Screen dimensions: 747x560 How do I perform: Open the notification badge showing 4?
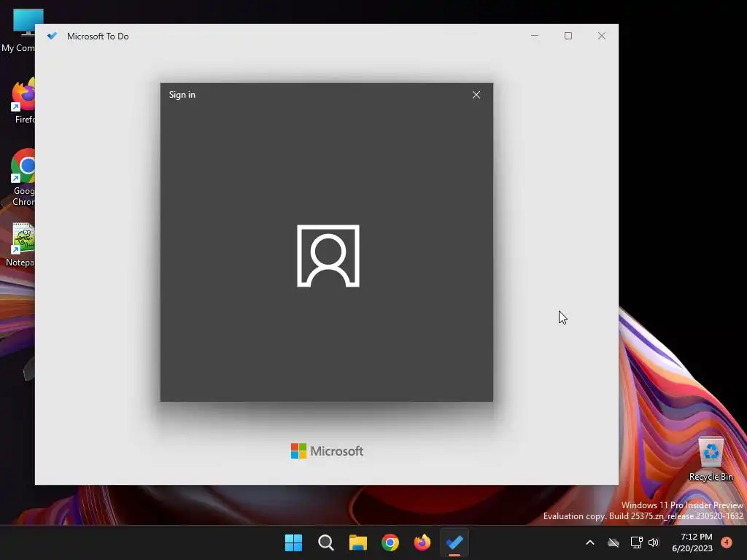727,542
